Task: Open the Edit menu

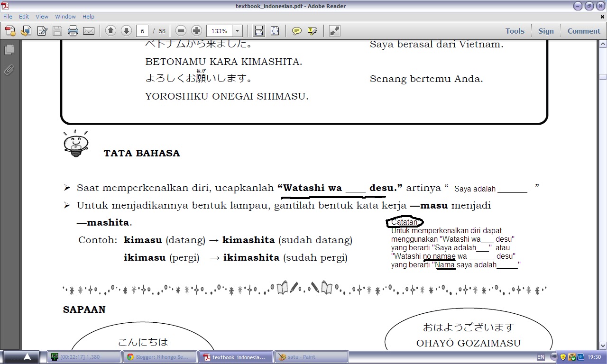Action: click(x=24, y=17)
